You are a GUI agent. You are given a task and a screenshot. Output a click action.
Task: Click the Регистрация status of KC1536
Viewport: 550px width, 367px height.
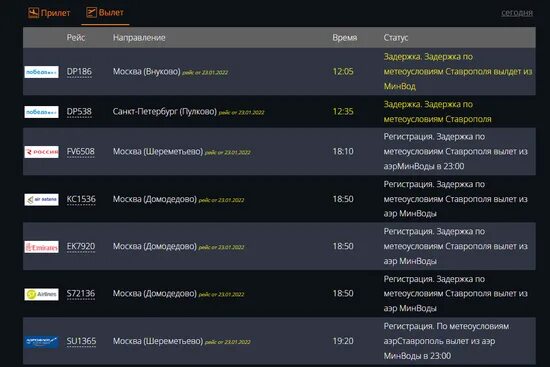[455, 199]
